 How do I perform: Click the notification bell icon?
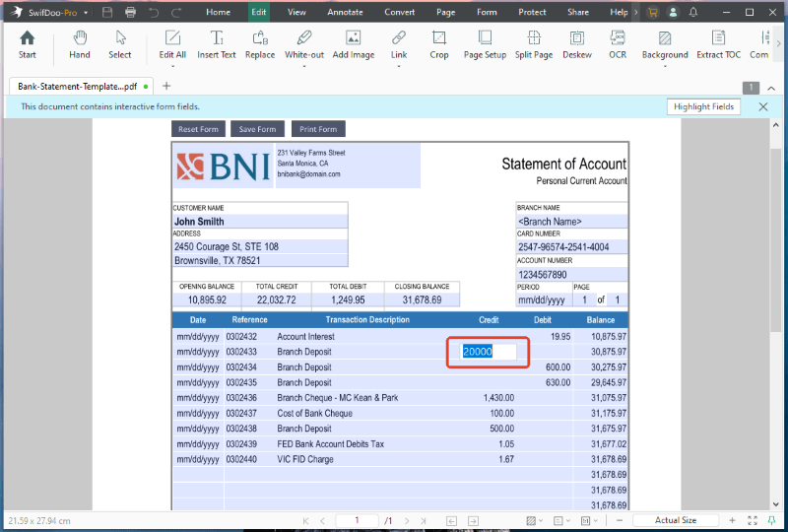tap(693, 12)
